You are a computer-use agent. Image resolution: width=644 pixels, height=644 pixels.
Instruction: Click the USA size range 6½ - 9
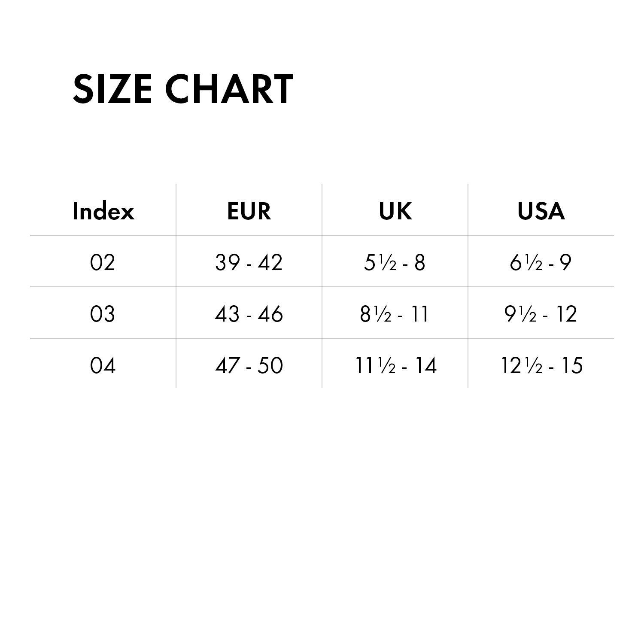541,262
